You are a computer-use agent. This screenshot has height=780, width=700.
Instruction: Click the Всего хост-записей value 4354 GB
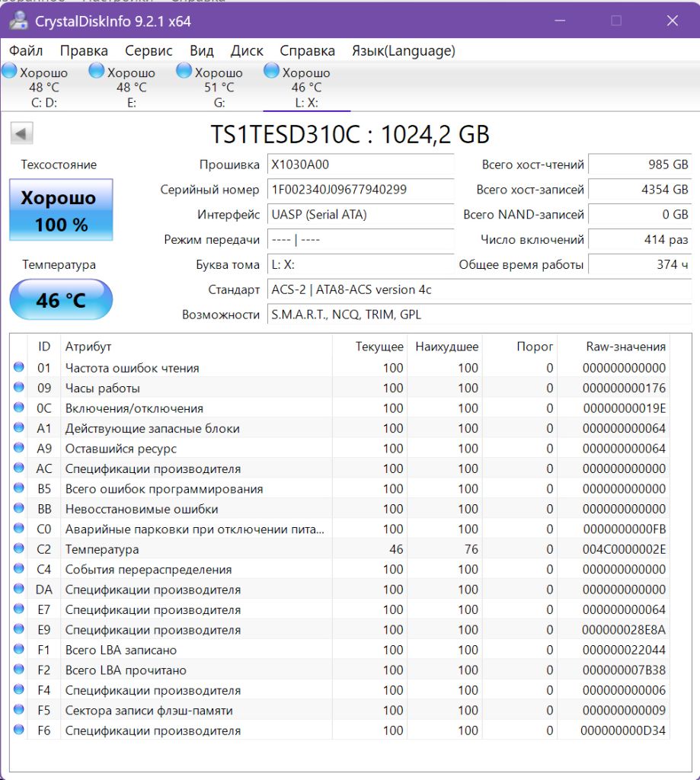click(640, 190)
